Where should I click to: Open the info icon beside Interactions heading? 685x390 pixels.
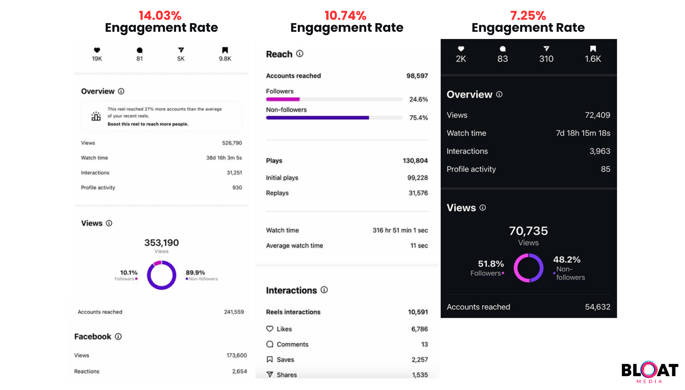324,290
